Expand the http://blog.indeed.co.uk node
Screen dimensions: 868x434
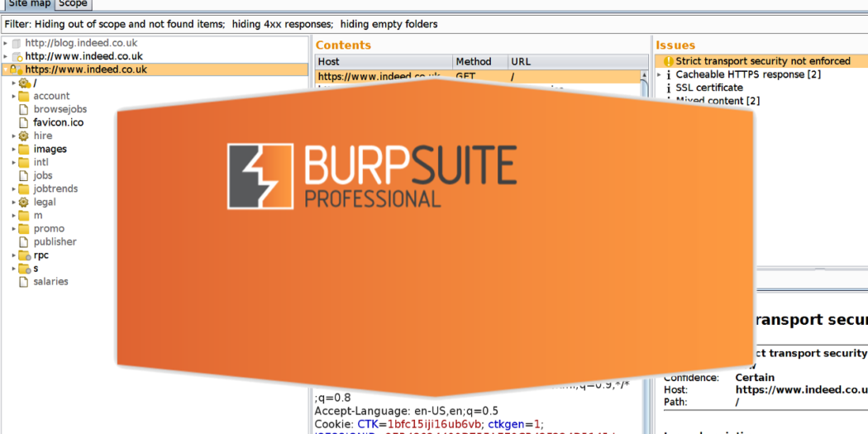click(x=6, y=43)
